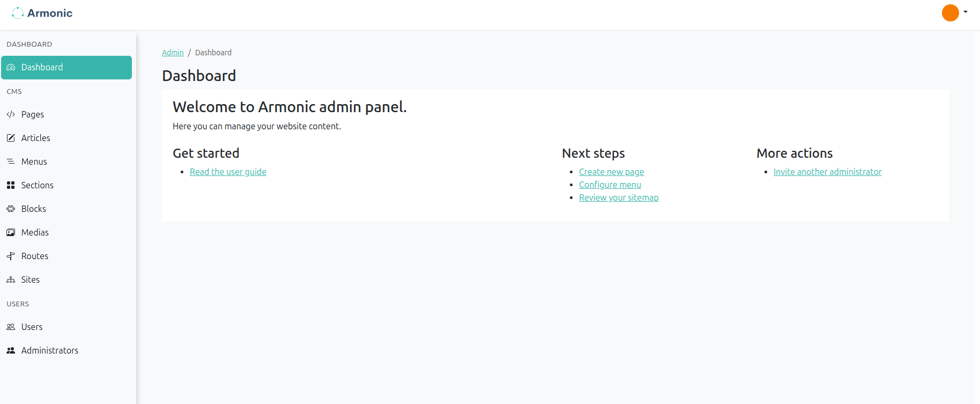Click the Menus list icon
This screenshot has width=980, height=404.
click(x=11, y=161)
